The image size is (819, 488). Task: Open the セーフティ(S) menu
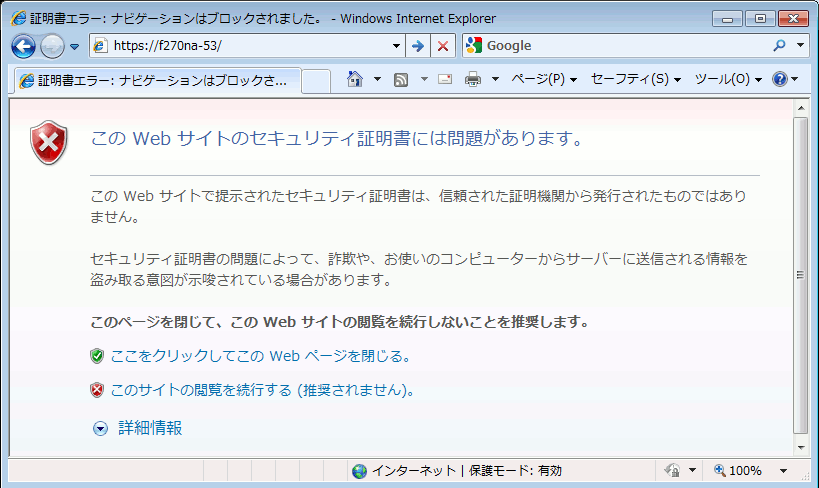coord(635,79)
